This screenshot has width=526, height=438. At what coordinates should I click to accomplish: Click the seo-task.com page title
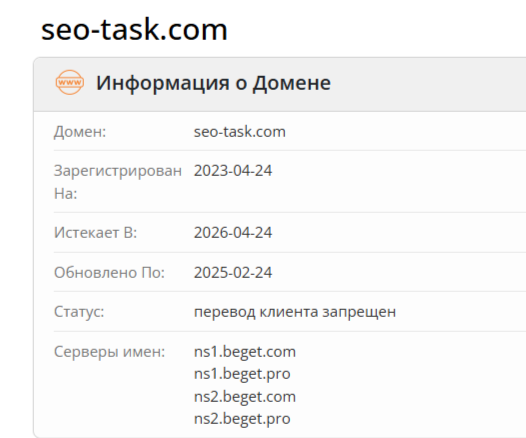point(134,30)
